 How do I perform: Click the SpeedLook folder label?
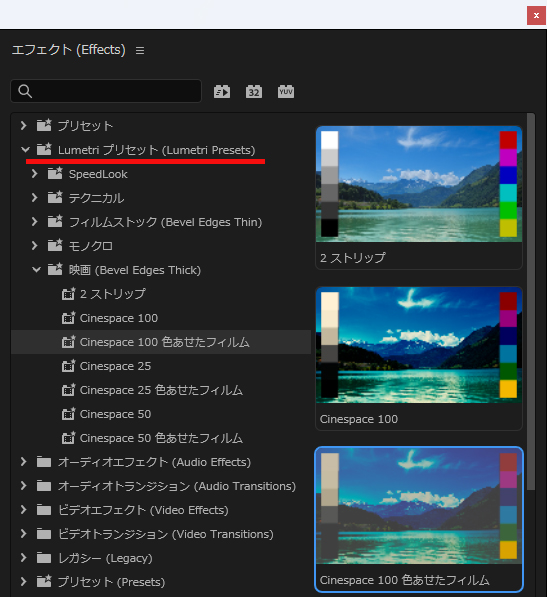pyautogui.click(x=98, y=174)
